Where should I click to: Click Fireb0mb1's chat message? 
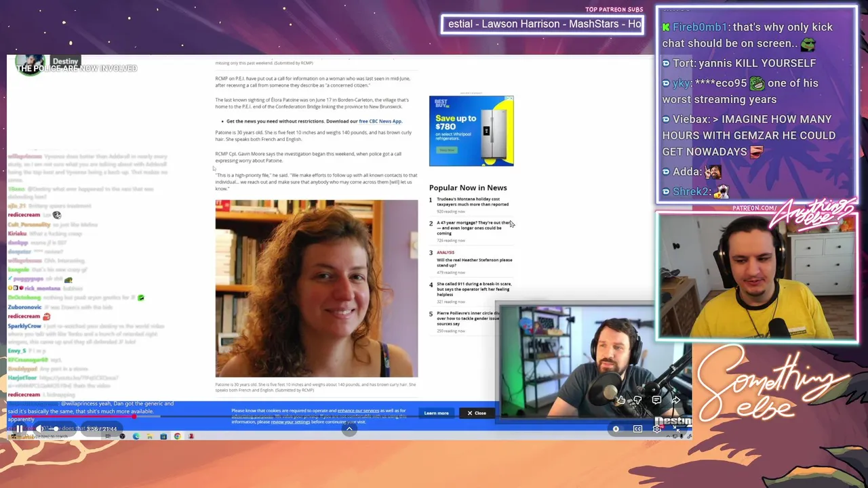tap(749, 35)
